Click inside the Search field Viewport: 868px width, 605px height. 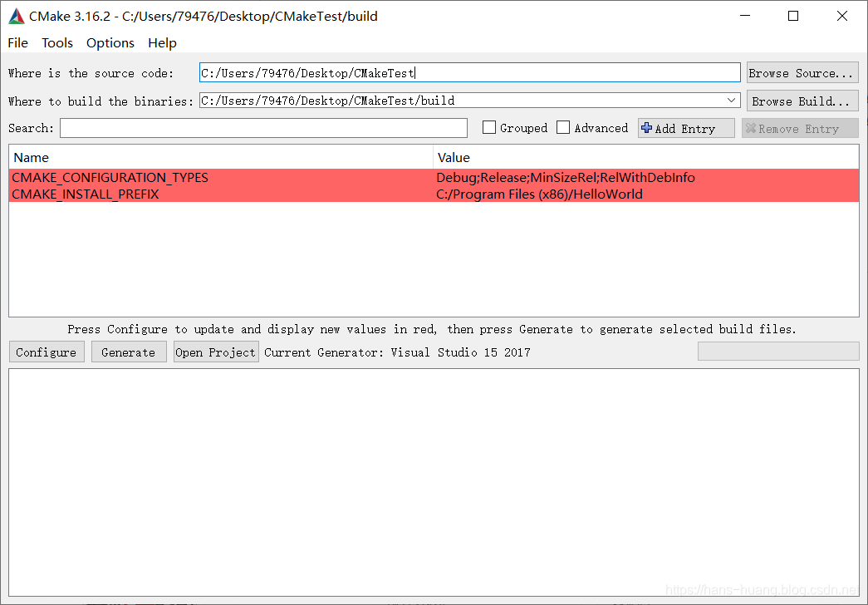[263, 127]
